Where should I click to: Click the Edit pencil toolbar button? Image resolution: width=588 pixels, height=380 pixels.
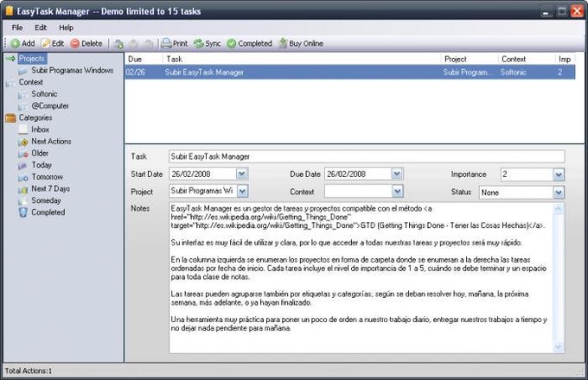point(53,43)
